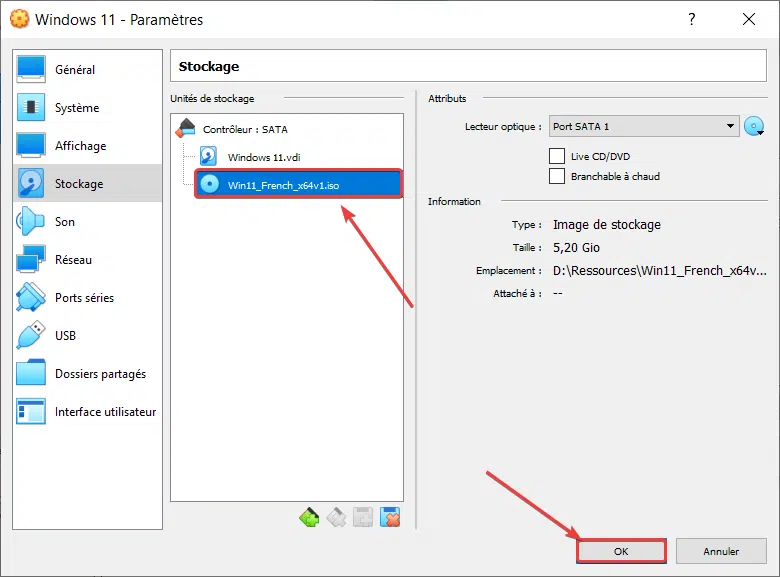Image resolution: width=780 pixels, height=577 pixels.
Task: Select the Windows 11.vdi hard disk
Action: [262, 157]
